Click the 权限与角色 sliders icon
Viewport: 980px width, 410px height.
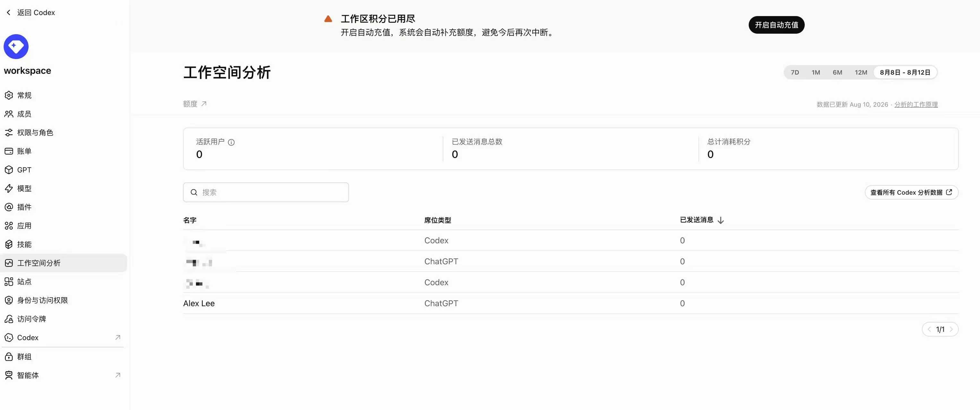coord(9,133)
